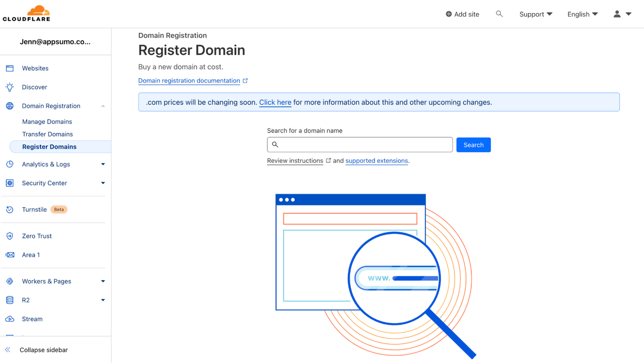Select Transfer Domains in sidebar
The image size is (644, 363).
click(47, 134)
